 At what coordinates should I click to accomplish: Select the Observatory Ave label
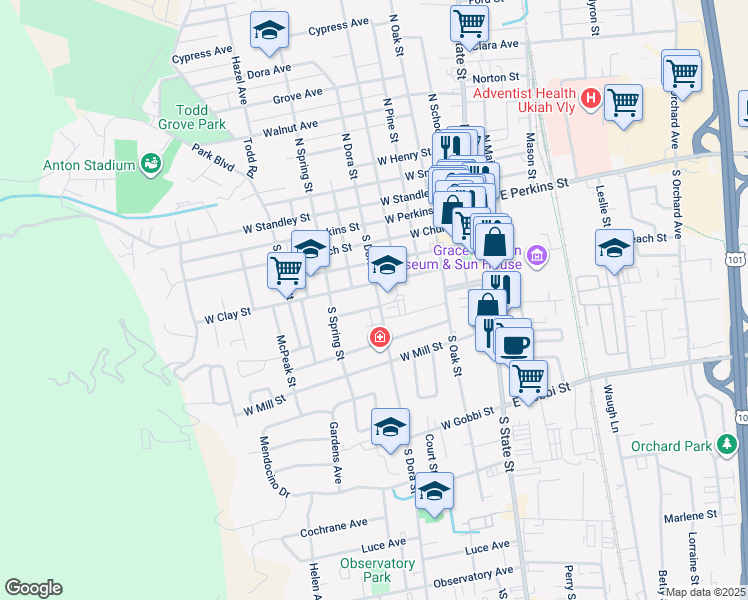[473, 577]
